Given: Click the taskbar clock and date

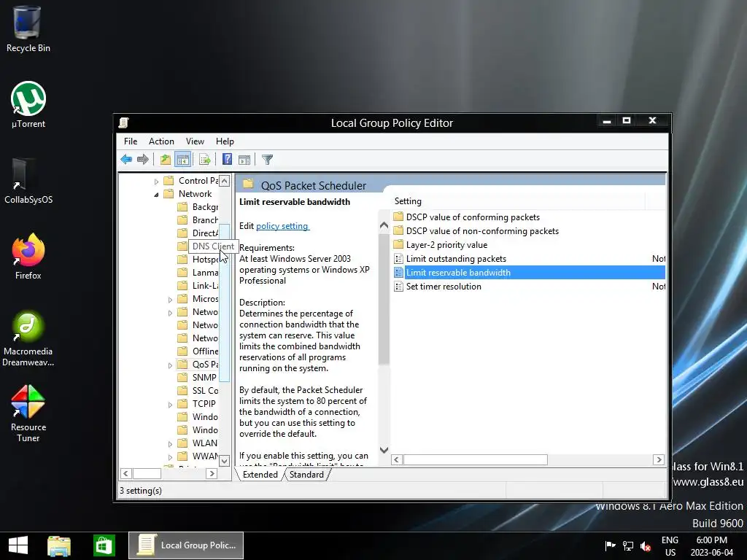Looking at the screenshot, I should coord(712,545).
